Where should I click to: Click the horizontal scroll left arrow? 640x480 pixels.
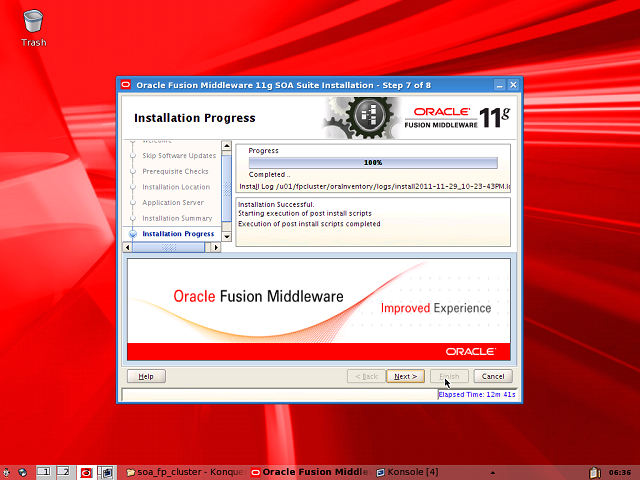pyautogui.click(x=128, y=247)
